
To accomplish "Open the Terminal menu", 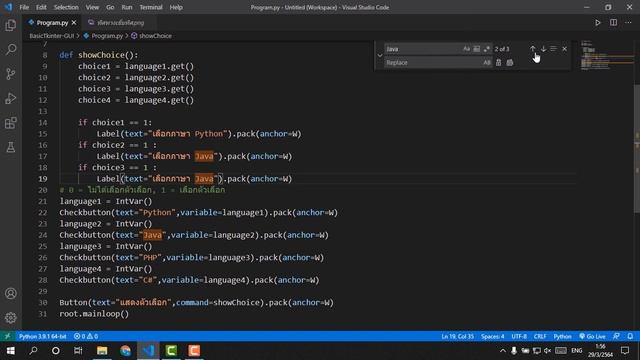I will (x=151, y=7).
